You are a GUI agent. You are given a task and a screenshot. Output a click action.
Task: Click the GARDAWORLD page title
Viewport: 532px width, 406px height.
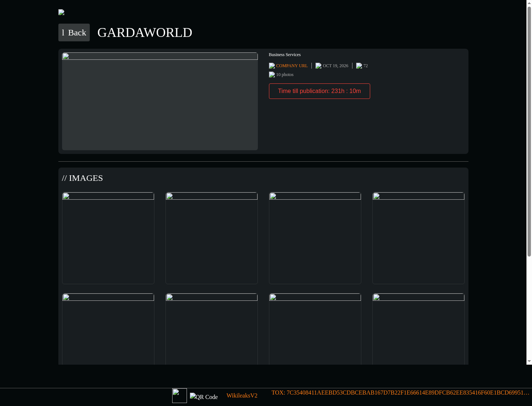click(x=145, y=32)
